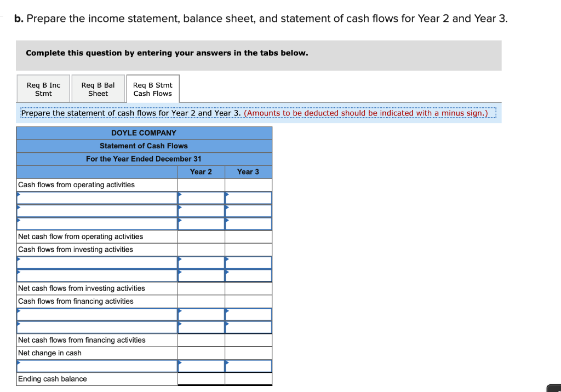The height and width of the screenshot is (392, 561).
Task: Click Year 3 Net cash flows from investing cell
Action: click(x=248, y=288)
